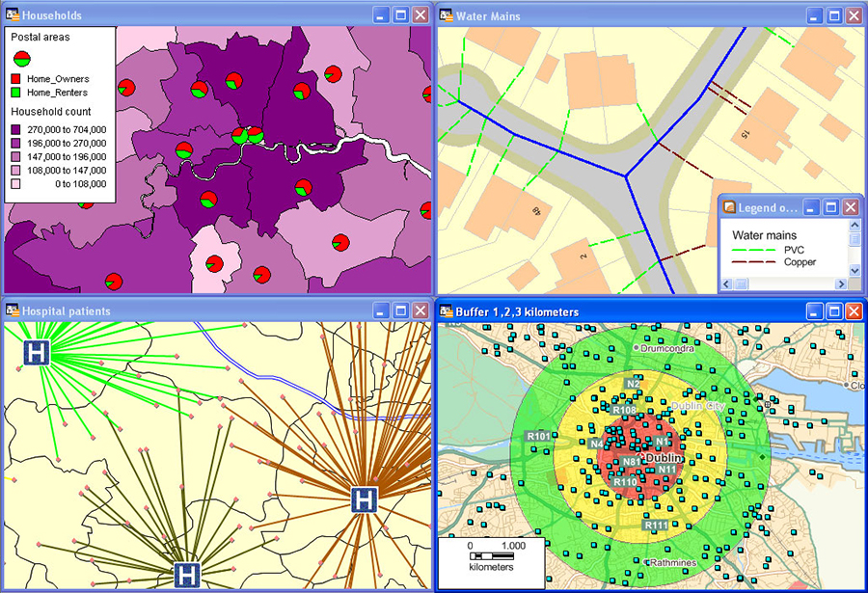Image resolution: width=868 pixels, height=593 pixels.
Task: Click the Drumcondra label on the buffer map
Action: point(666,348)
